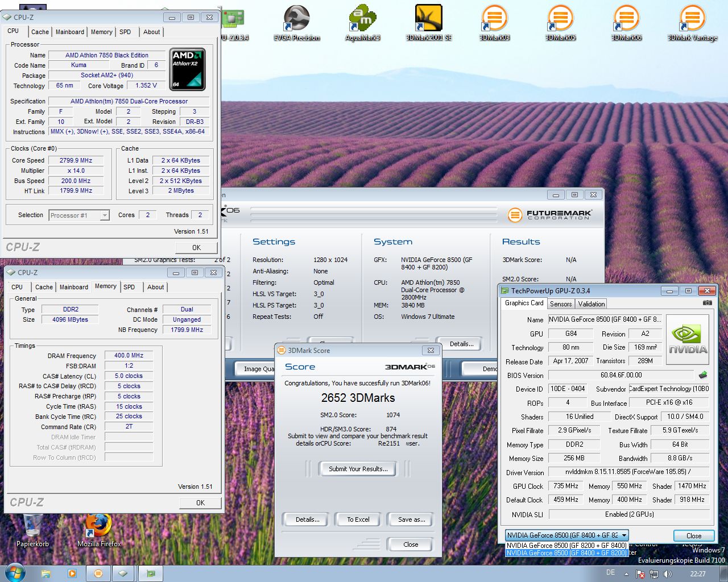Click the CPU name AMD Athlon 7850 Black Edition
This screenshot has width=728, height=582.
(107, 55)
